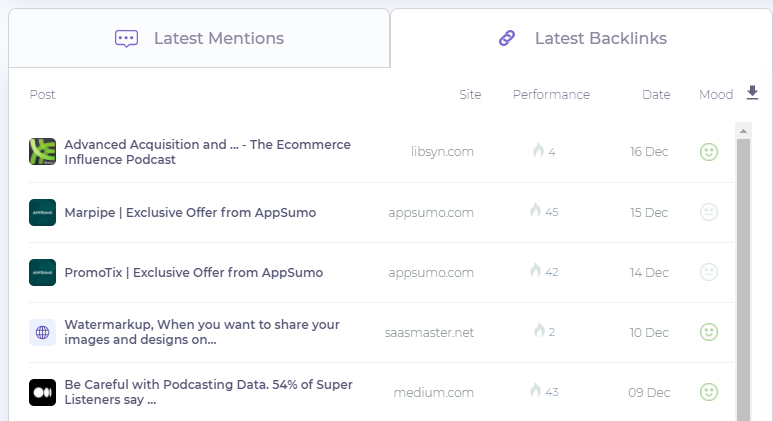Click appsumo.com in the PromoTix row
This screenshot has width=773, height=421.
click(x=431, y=273)
